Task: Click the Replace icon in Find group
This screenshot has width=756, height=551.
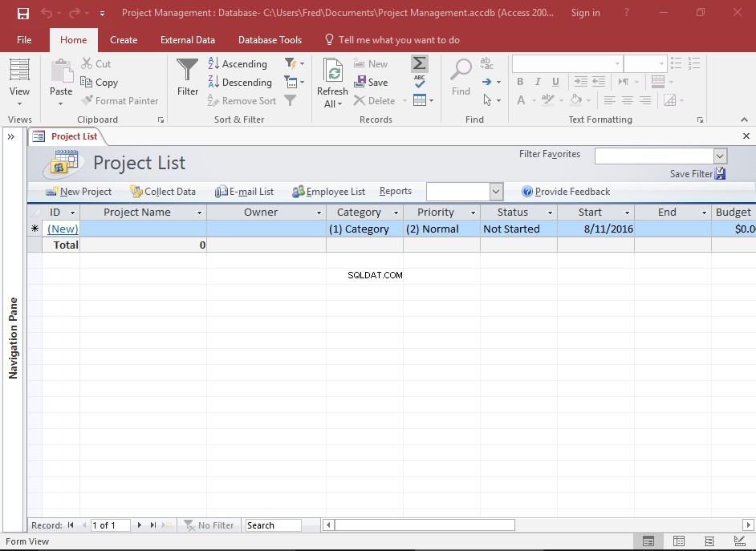Action: [x=486, y=63]
